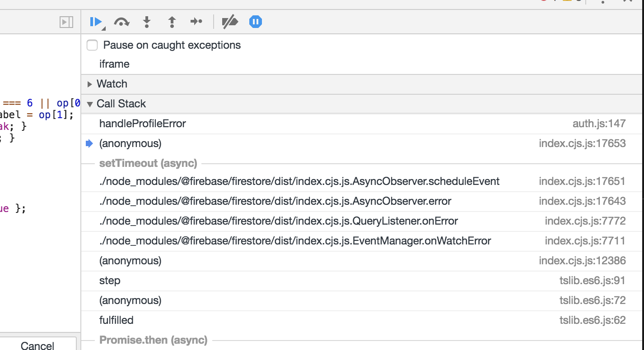Click the Resume script execution icon

click(96, 21)
